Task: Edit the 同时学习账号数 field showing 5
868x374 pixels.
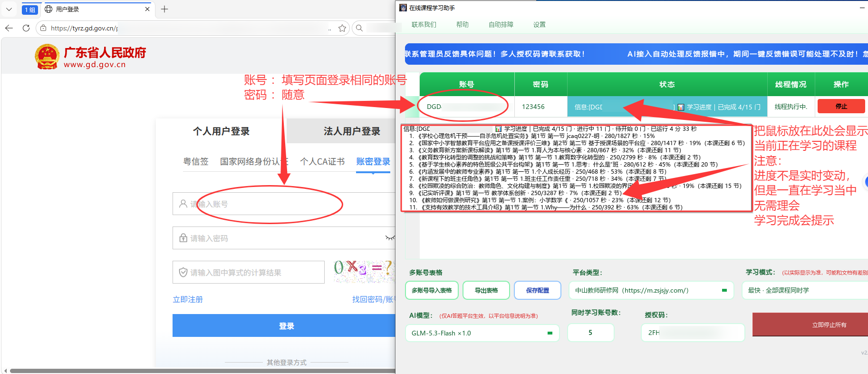Action: [591, 333]
